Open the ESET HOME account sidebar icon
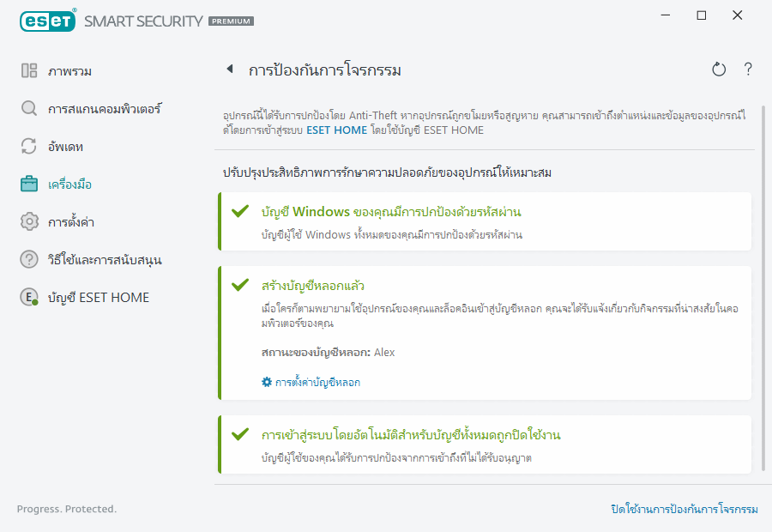The height and width of the screenshot is (532, 772). click(27, 296)
